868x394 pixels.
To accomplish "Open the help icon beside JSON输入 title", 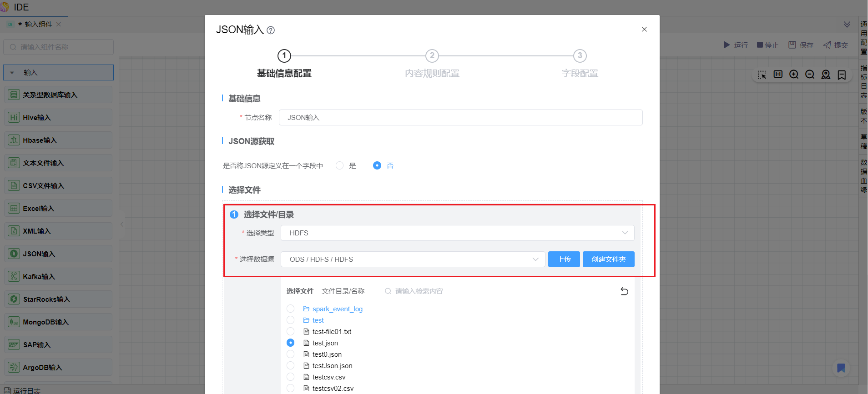I will coord(271,30).
